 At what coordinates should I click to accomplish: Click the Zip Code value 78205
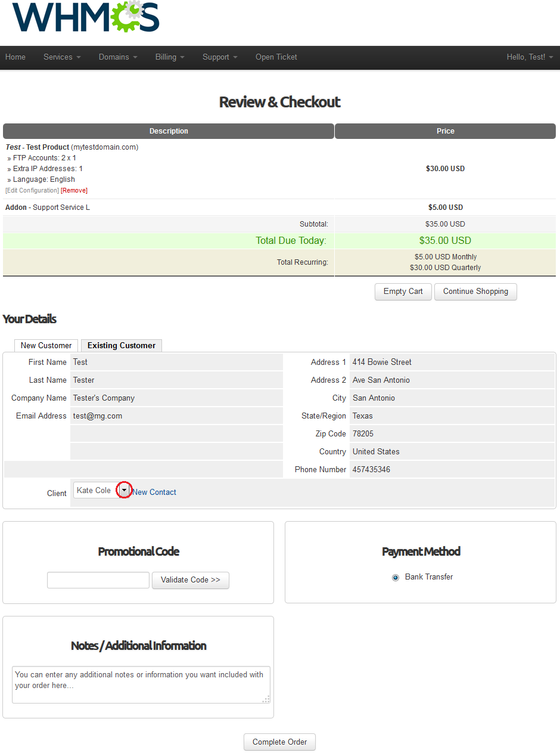click(363, 433)
